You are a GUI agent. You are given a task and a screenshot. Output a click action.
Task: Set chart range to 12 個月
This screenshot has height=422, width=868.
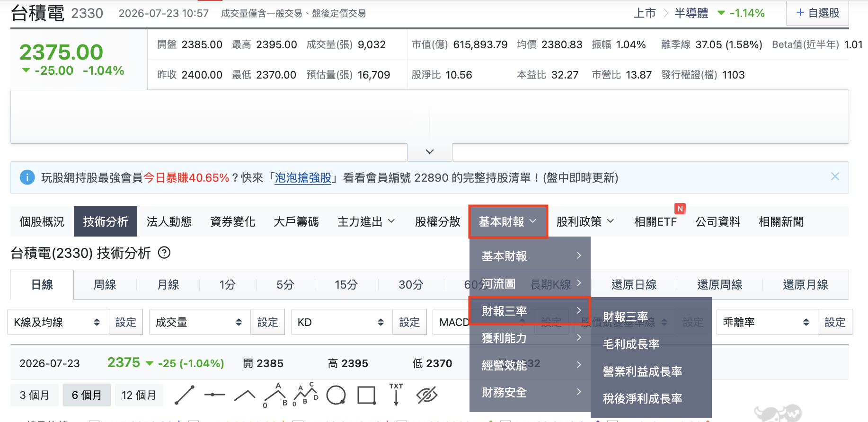tap(139, 395)
